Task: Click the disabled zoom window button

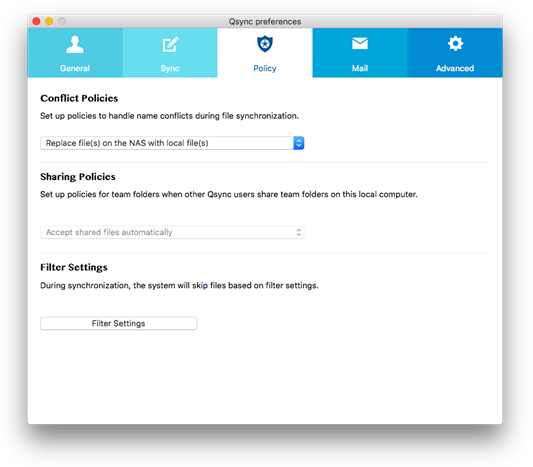Action: [x=62, y=21]
